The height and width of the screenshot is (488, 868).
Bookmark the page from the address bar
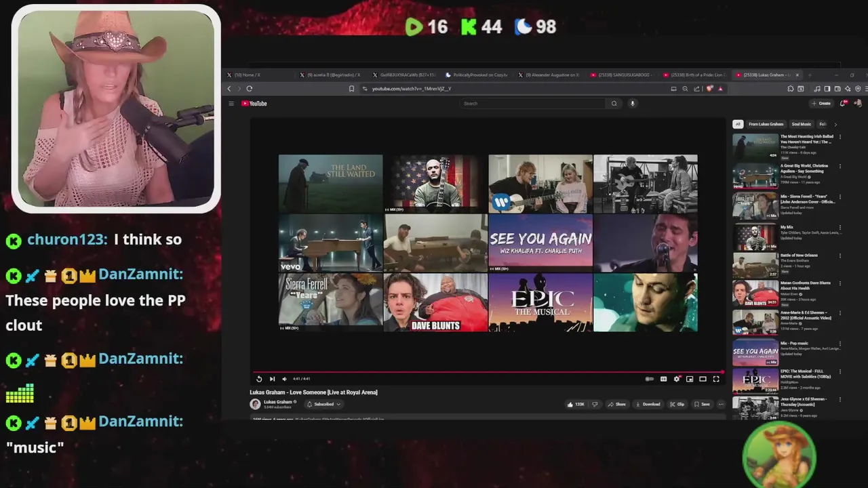pyautogui.click(x=351, y=89)
